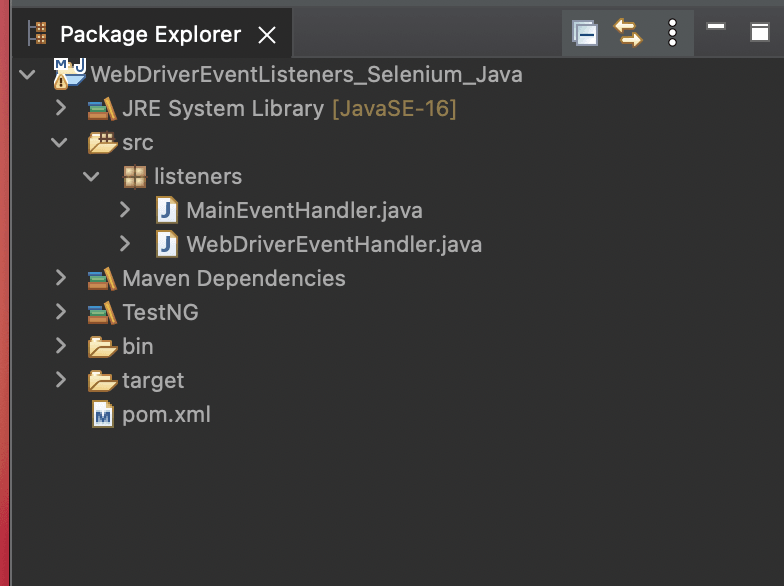Collapse the src folder
This screenshot has width=784, height=586.
[61, 143]
